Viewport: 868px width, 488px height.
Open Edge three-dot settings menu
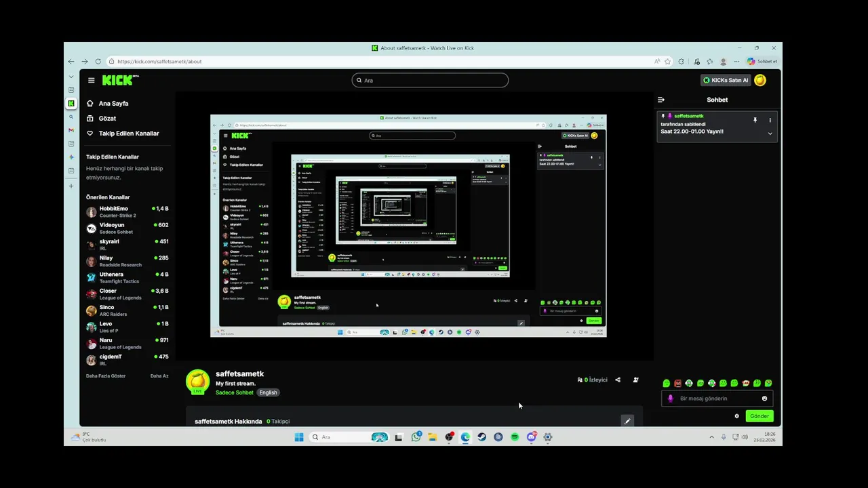coord(737,61)
